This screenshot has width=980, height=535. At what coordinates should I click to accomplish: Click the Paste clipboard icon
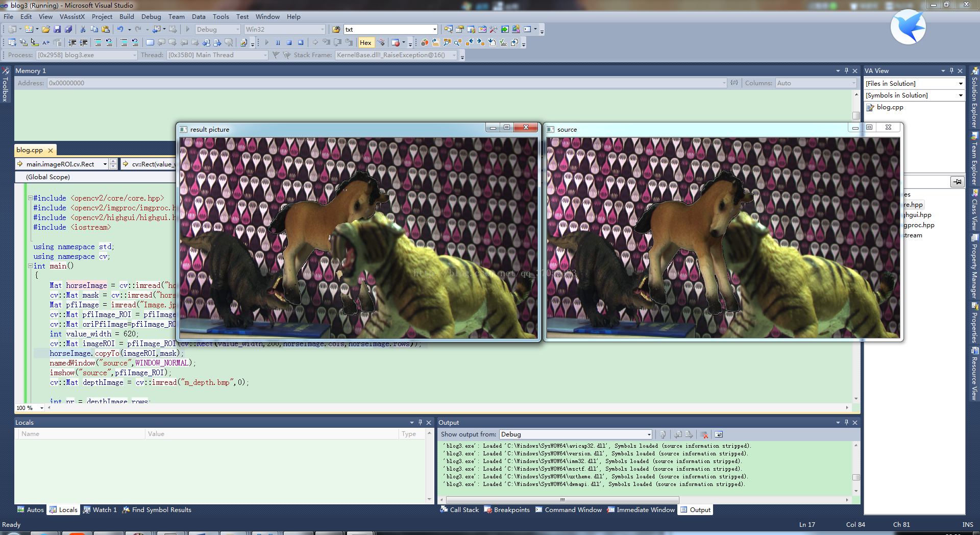[x=106, y=30]
